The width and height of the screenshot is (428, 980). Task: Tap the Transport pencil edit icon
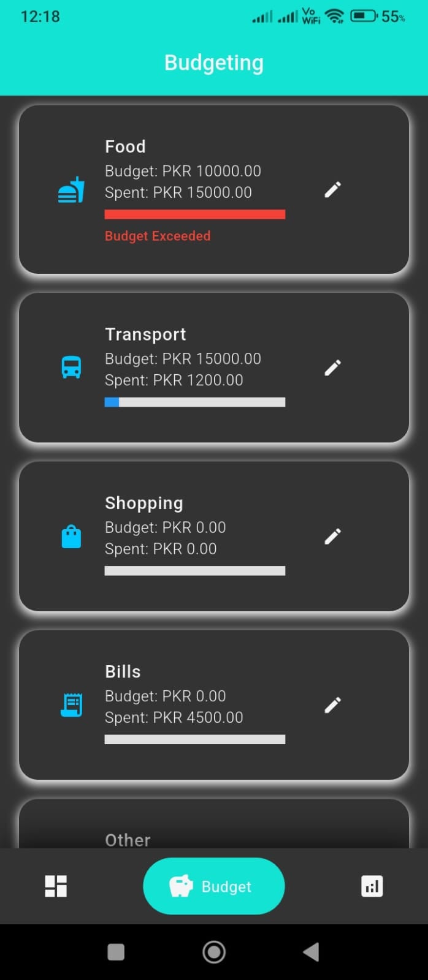332,367
